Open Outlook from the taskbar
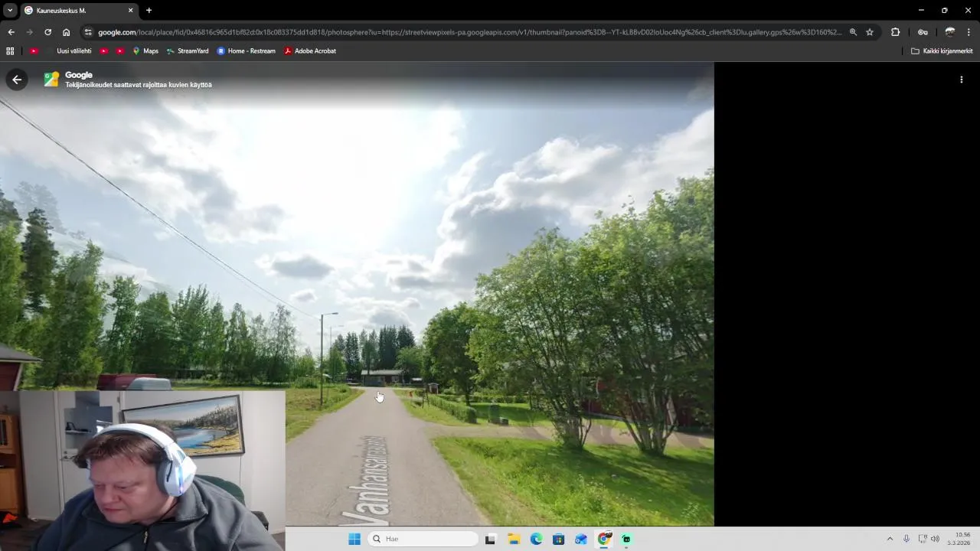This screenshot has height=551, width=980. (581, 539)
